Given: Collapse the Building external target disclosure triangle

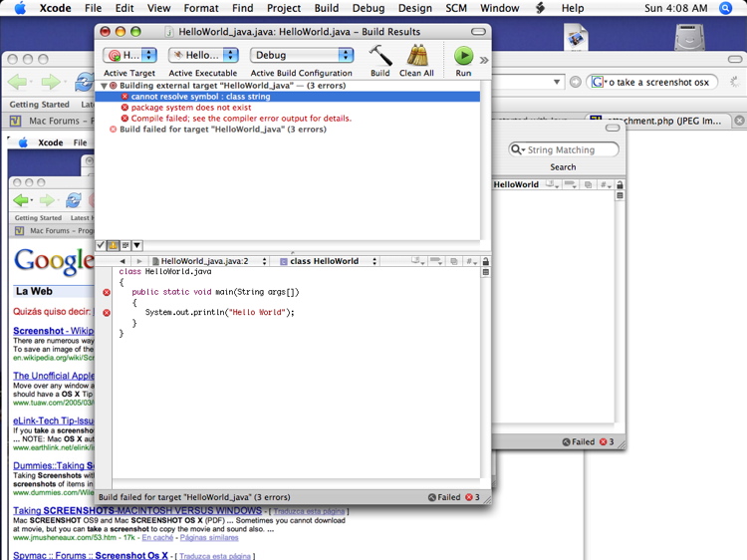Looking at the screenshot, I should tap(104, 86).
